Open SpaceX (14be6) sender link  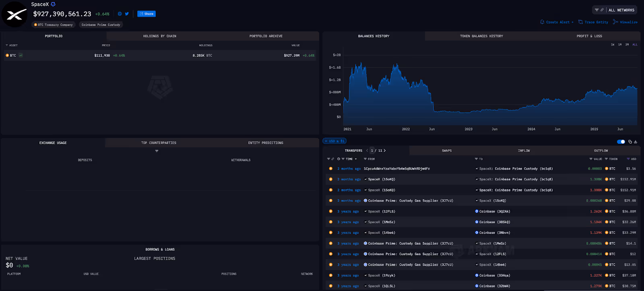coord(380,233)
